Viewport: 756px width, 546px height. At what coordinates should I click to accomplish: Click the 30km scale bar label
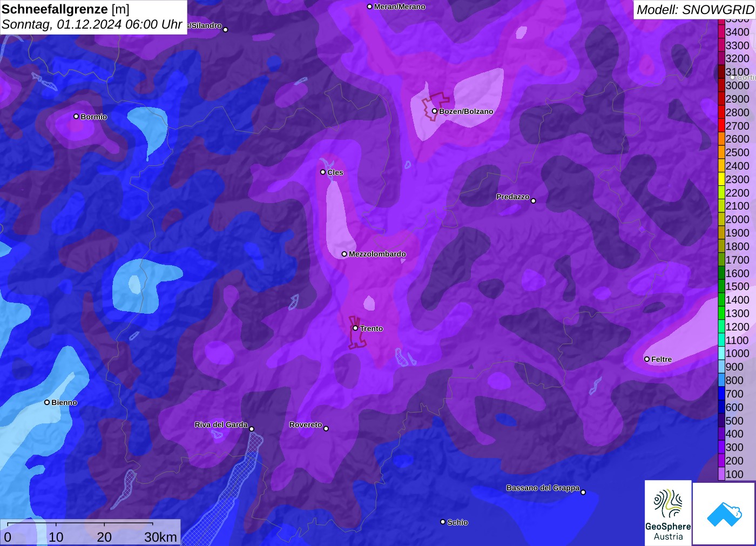[160, 537]
